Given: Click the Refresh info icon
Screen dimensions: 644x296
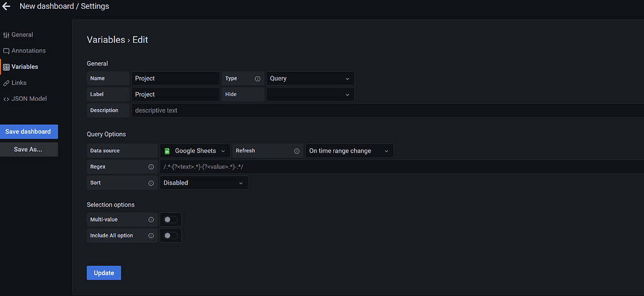Looking at the screenshot, I should click(297, 151).
